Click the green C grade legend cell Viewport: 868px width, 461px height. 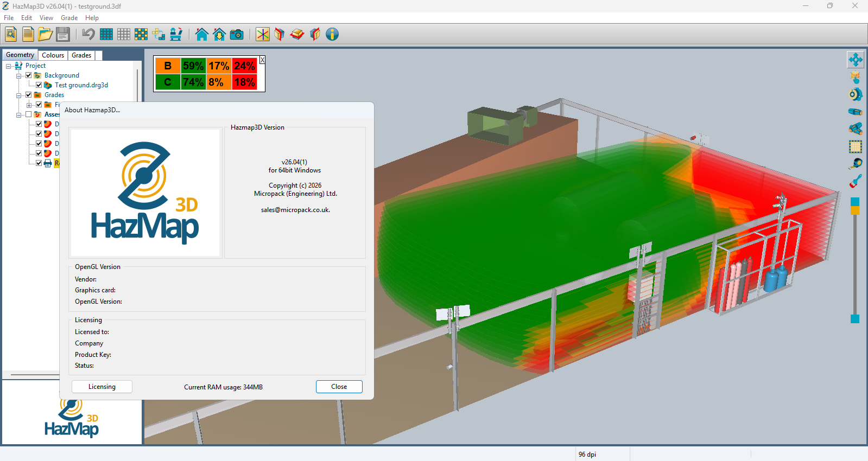tap(168, 82)
